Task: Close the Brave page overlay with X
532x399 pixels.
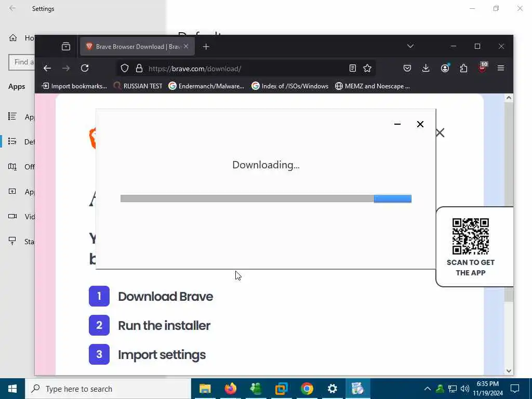Action: (x=440, y=132)
